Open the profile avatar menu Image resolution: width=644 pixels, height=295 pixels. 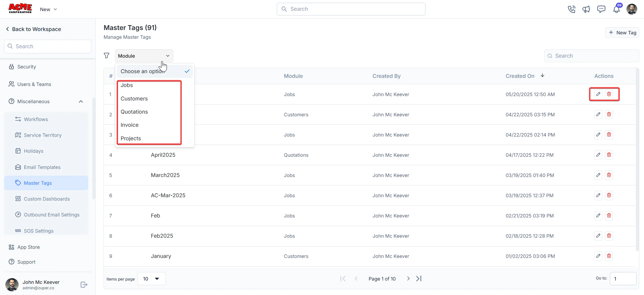632,9
